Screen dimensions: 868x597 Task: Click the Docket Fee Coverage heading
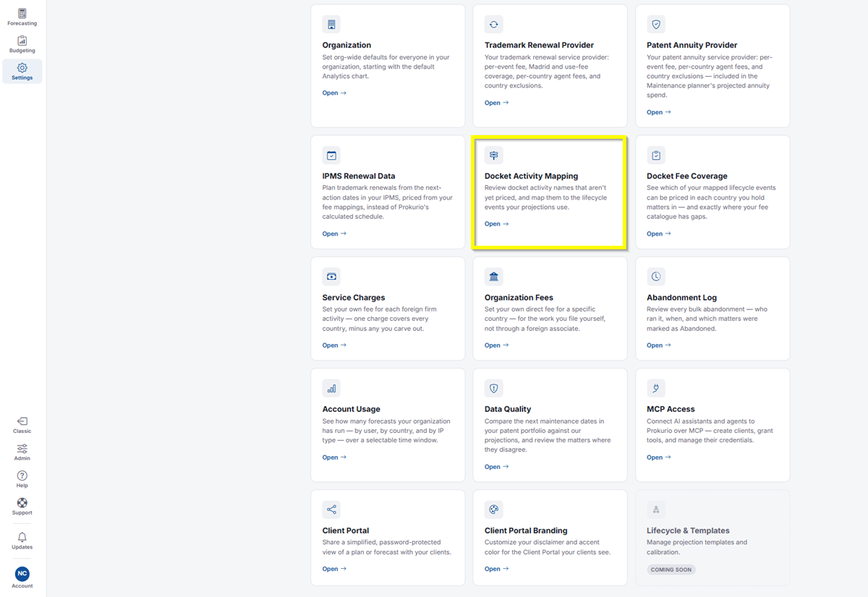point(687,176)
